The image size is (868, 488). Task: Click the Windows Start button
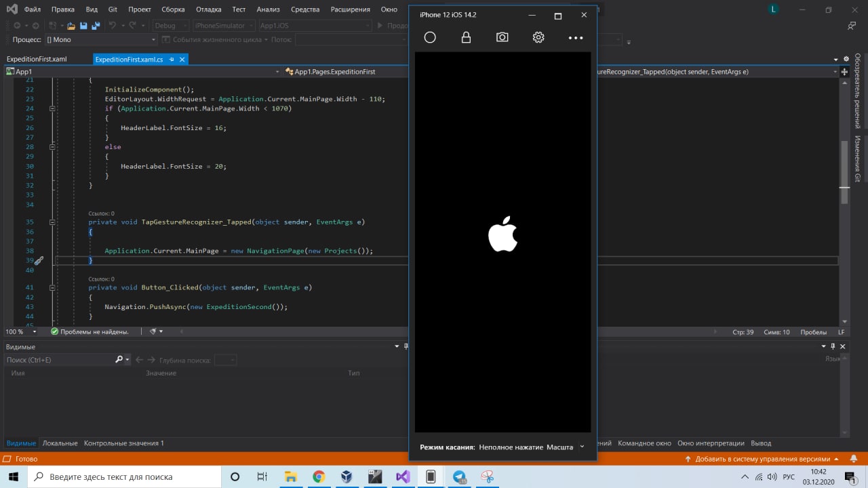14,476
